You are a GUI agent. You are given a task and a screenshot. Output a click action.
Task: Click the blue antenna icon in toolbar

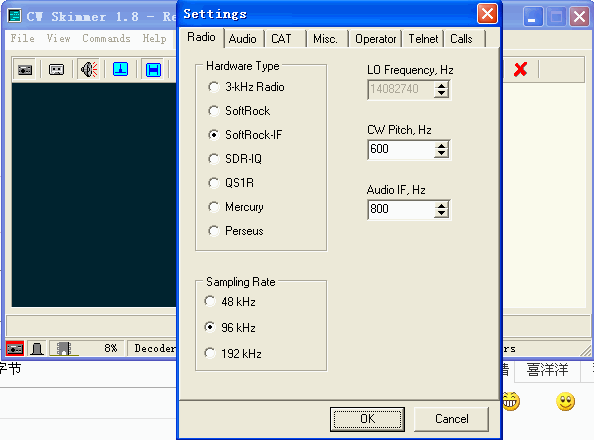tap(120, 69)
